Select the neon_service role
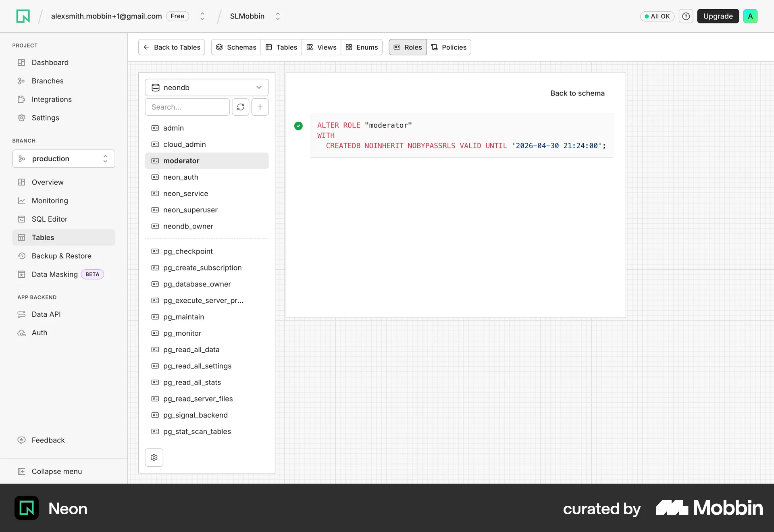Image resolution: width=774 pixels, height=532 pixels. [x=207, y=193]
